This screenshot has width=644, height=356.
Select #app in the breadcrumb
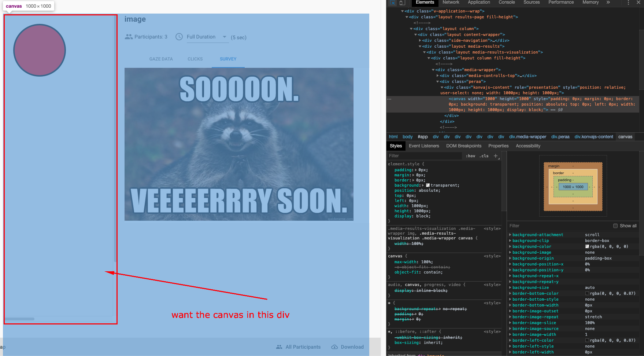[x=423, y=137]
